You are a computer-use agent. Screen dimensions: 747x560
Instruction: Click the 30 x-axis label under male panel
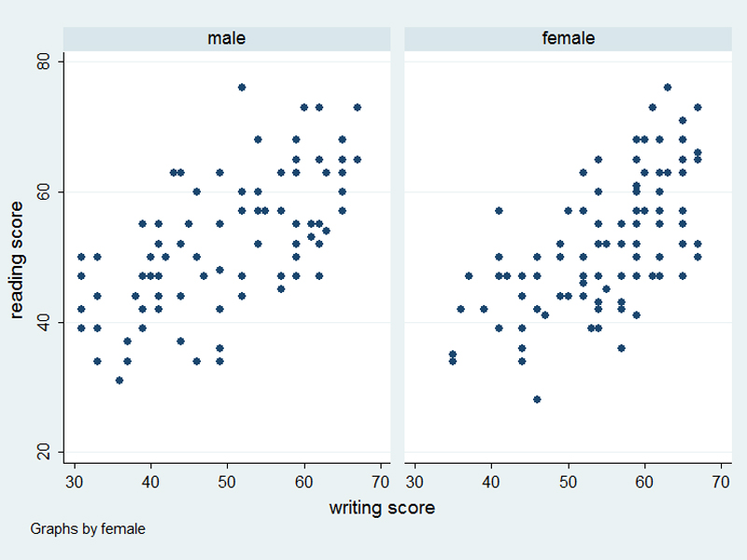(73, 482)
